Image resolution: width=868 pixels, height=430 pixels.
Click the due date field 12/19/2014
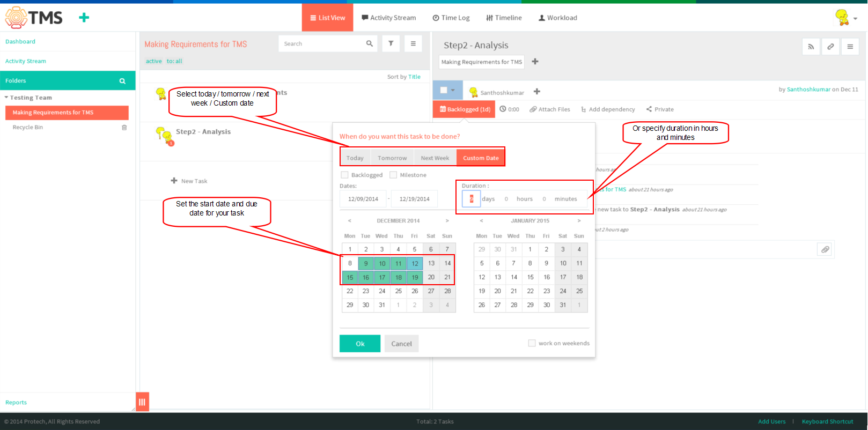(x=414, y=199)
